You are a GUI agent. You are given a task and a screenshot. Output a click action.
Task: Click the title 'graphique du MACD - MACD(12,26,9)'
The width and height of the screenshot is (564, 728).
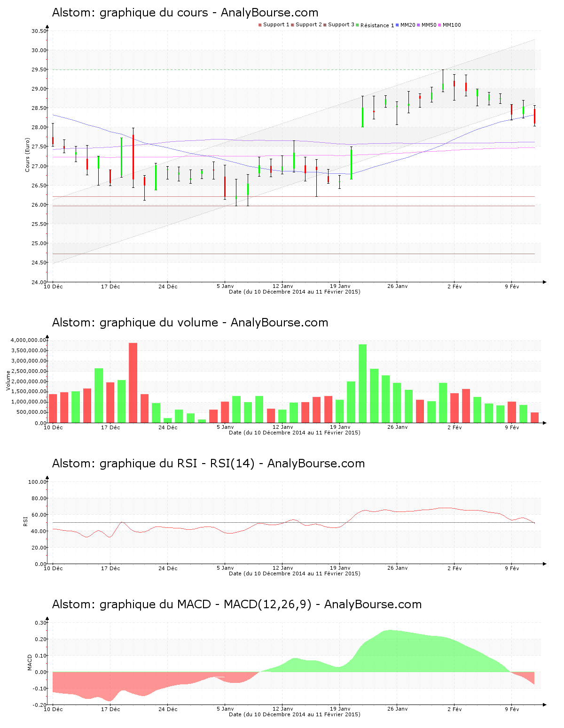205,604
